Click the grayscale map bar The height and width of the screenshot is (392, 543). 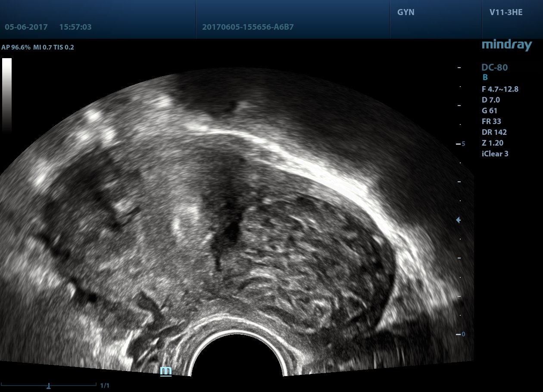click(7, 95)
